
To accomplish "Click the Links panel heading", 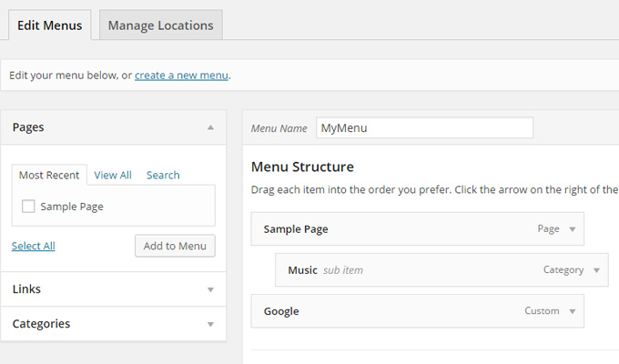I will click(26, 289).
